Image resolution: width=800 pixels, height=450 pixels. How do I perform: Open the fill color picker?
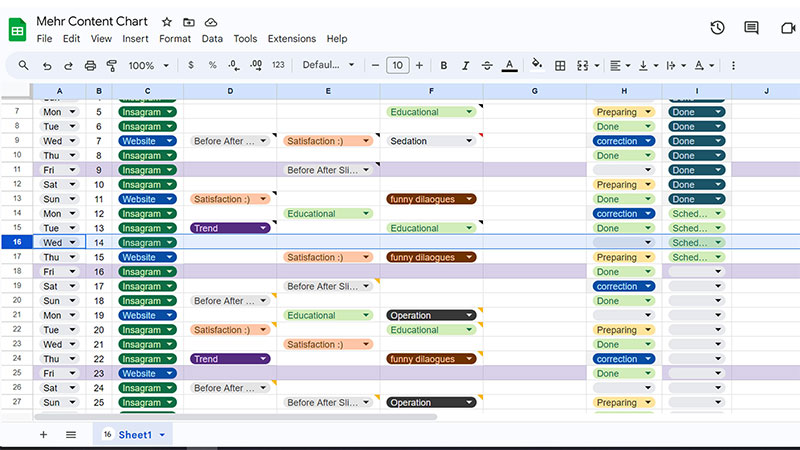[537, 64]
